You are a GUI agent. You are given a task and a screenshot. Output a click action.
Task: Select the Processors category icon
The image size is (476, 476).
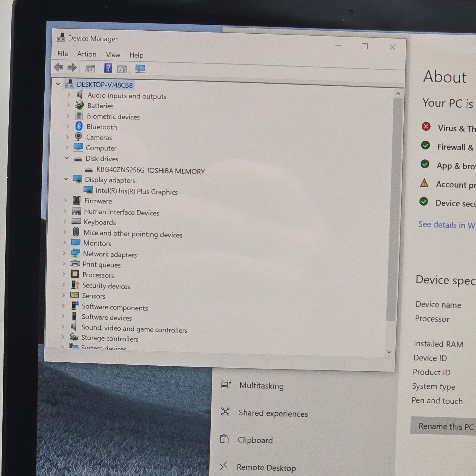tap(75, 274)
